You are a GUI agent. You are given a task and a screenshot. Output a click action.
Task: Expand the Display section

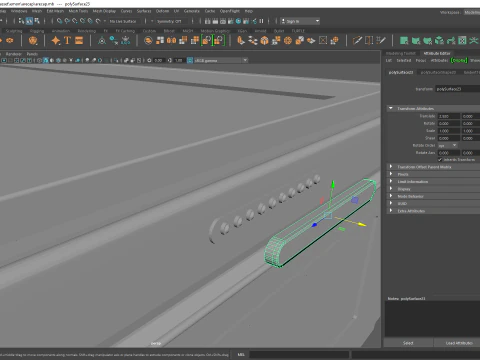[390, 189]
